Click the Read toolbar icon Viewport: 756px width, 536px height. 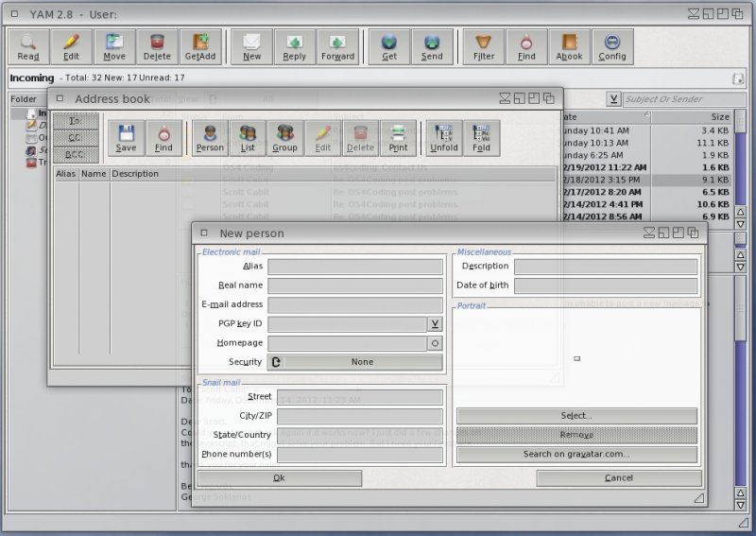pos(28,45)
